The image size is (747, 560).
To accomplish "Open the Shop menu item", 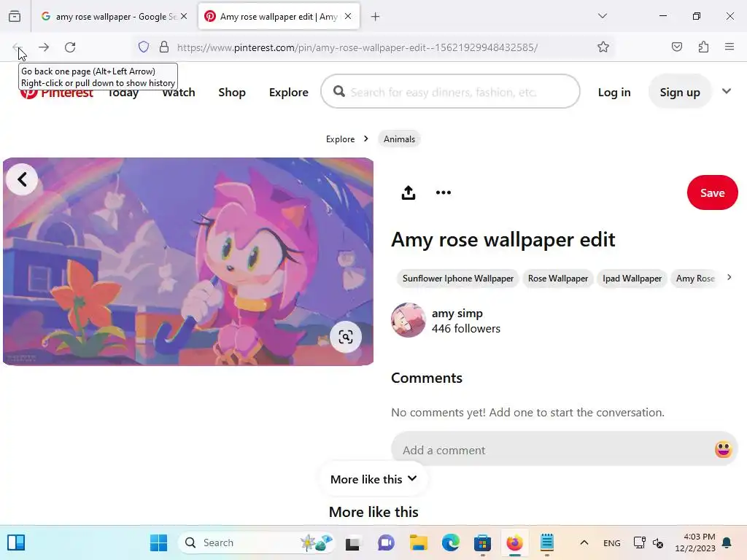I will 232,92.
